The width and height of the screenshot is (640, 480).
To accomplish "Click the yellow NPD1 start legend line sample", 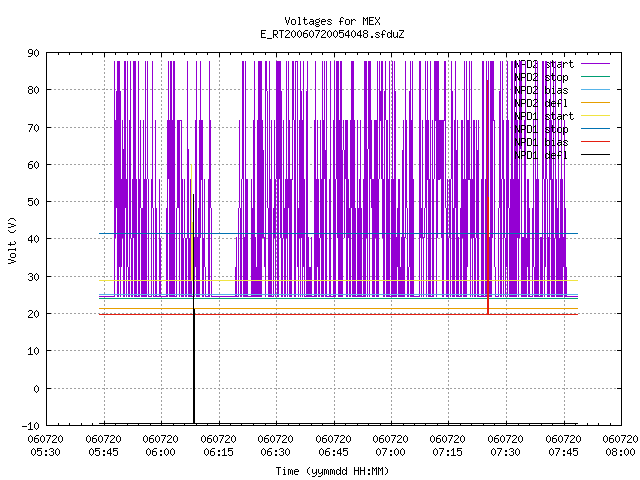I will pyautogui.click(x=595, y=116).
